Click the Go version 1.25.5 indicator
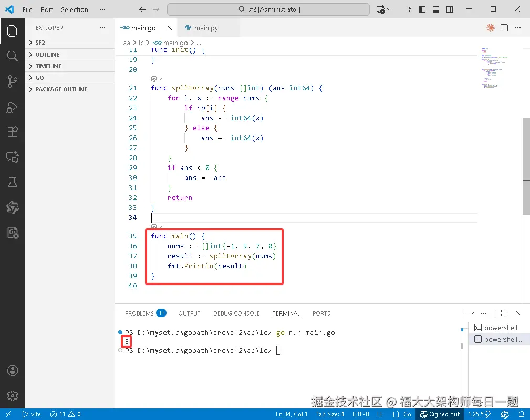Image resolution: width=530 pixels, height=420 pixels. (x=479, y=414)
